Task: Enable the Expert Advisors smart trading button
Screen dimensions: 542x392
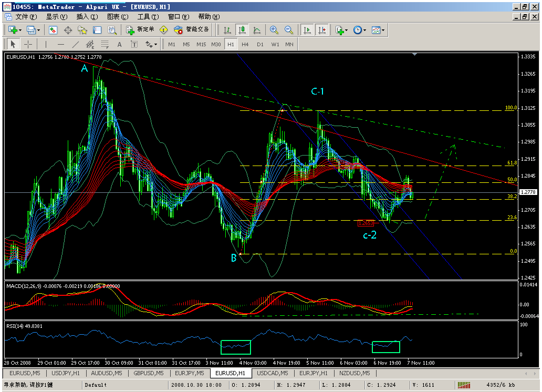Action: 191,30
